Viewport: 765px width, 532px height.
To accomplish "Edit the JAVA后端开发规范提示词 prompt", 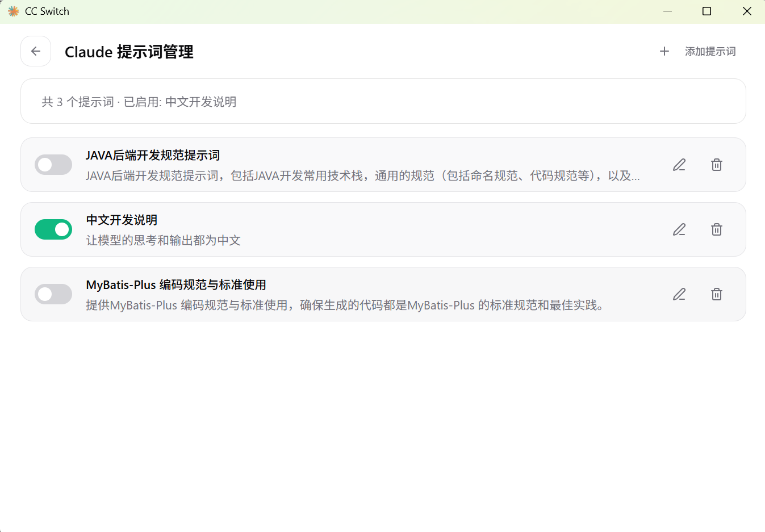I will coord(679,165).
